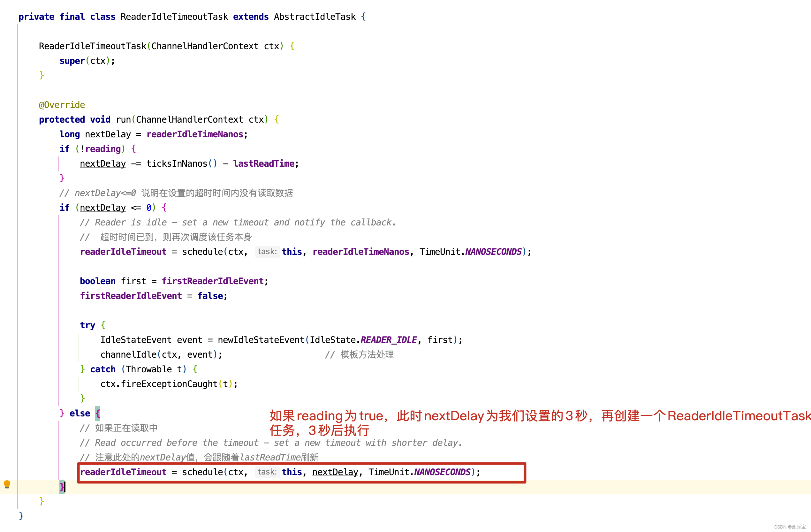Click the READER_IDLE constant
The height and width of the screenshot is (532, 811).
[x=388, y=340]
